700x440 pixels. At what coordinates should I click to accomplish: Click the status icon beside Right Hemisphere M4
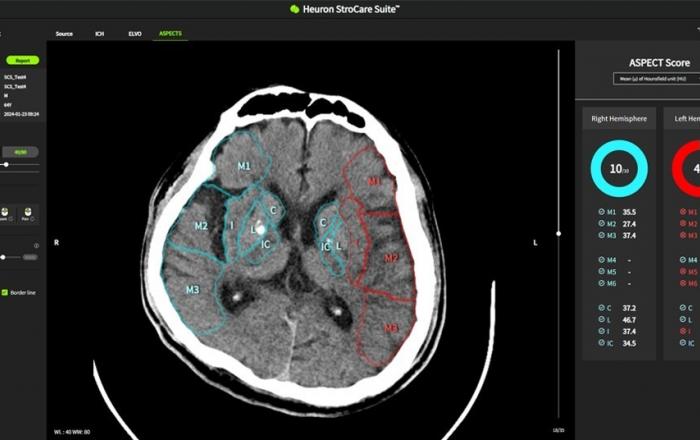[x=601, y=260]
